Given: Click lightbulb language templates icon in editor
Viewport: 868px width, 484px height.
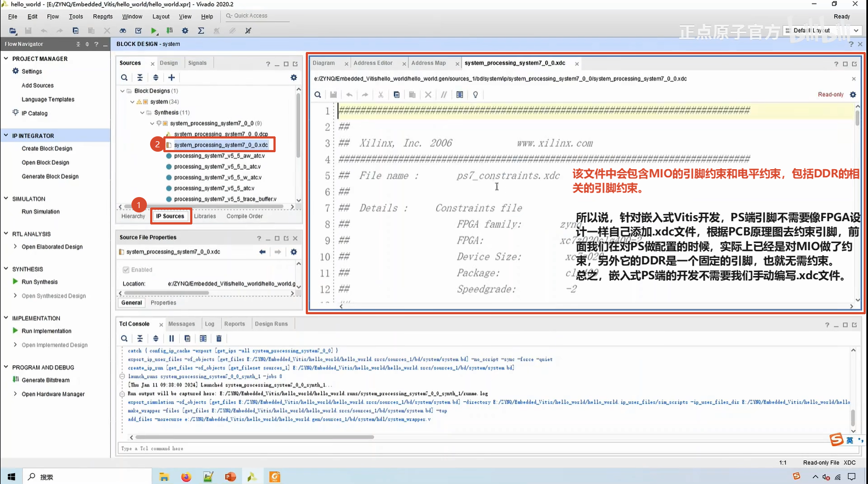Looking at the screenshot, I should (476, 95).
